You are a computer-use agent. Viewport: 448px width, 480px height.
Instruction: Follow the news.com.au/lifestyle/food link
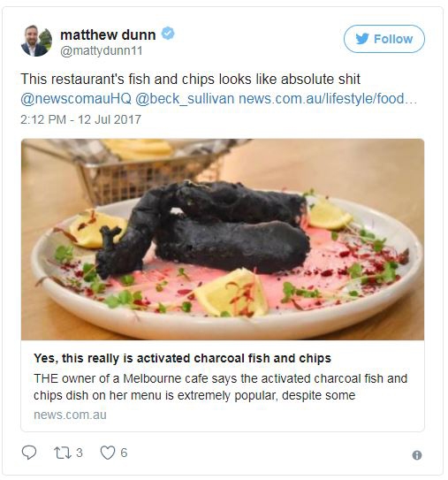click(328, 99)
